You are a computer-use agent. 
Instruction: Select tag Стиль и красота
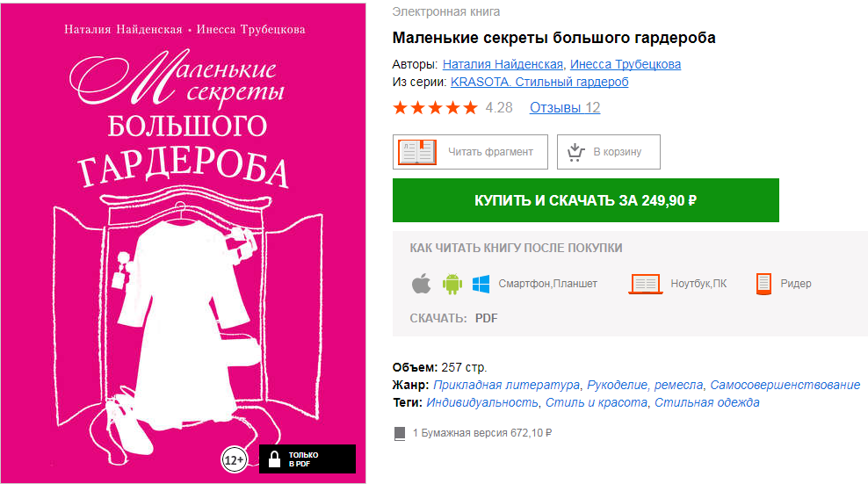(x=597, y=402)
